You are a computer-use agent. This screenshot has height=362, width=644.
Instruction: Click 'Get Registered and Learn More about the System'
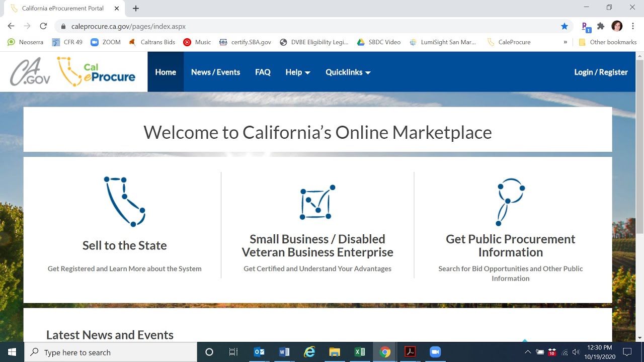pyautogui.click(x=125, y=268)
